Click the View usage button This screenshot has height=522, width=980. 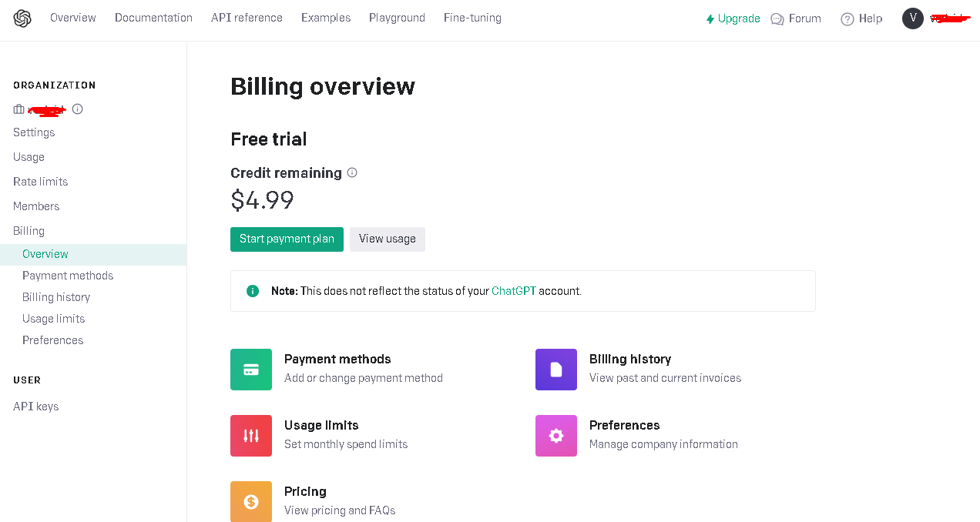(x=388, y=239)
